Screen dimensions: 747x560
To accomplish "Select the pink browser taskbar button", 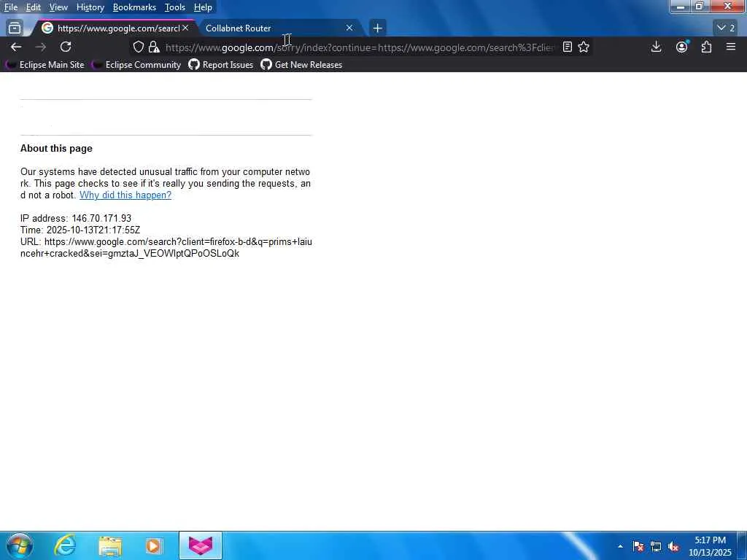I will pos(201,545).
